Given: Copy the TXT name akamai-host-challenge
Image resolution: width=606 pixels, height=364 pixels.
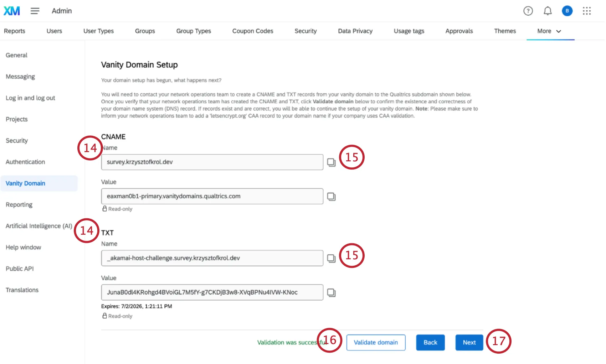Looking at the screenshot, I should pyautogui.click(x=332, y=258).
